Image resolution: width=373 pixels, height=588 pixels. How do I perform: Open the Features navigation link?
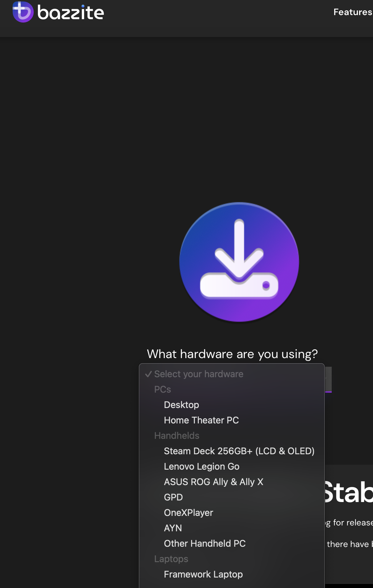click(353, 12)
